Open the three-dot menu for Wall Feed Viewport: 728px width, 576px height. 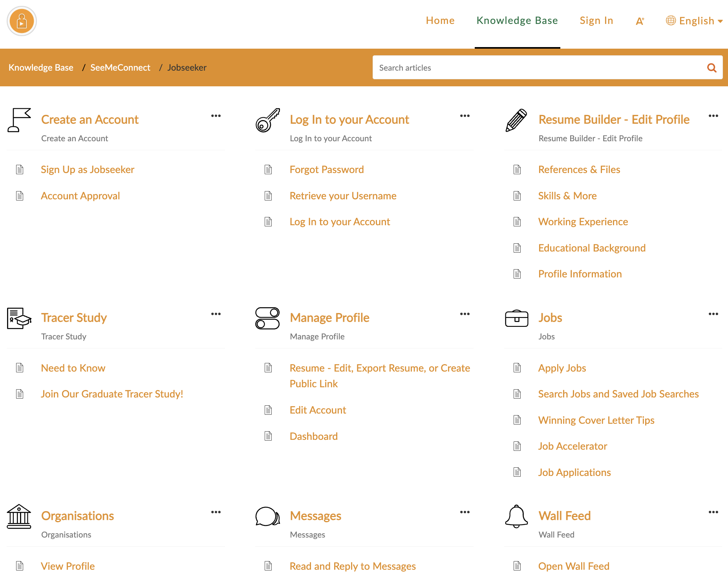click(713, 512)
